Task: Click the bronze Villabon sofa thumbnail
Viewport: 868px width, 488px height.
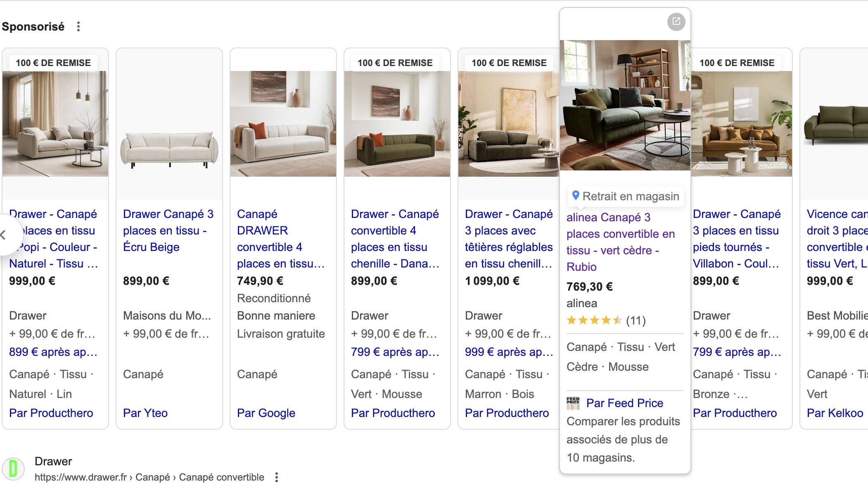Action: click(x=741, y=124)
